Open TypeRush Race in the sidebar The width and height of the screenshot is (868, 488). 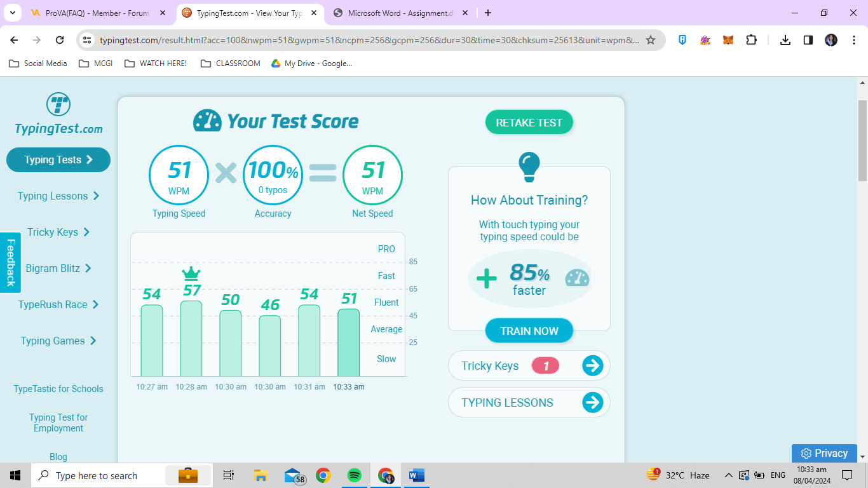click(58, 304)
